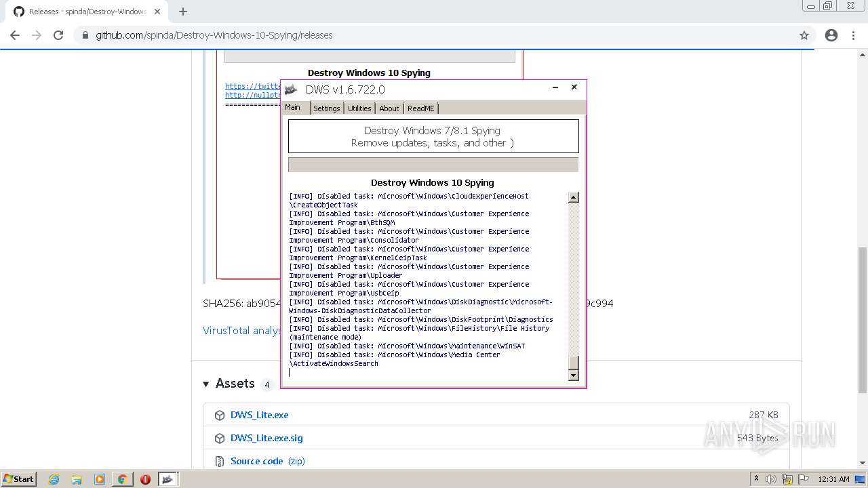
Task: Open the red Opera taskbar icon
Action: pyautogui.click(x=145, y=479)
